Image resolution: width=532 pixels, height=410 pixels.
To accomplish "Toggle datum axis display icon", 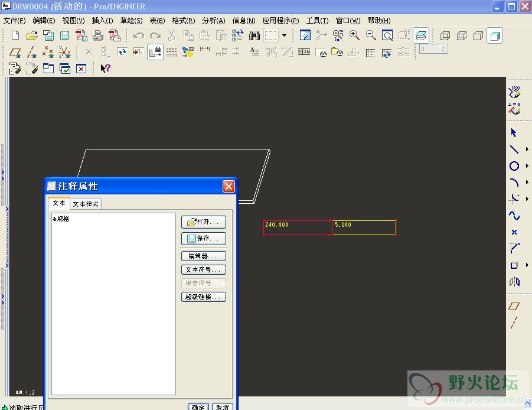I will pyautogui.click(x=32, y=53).
